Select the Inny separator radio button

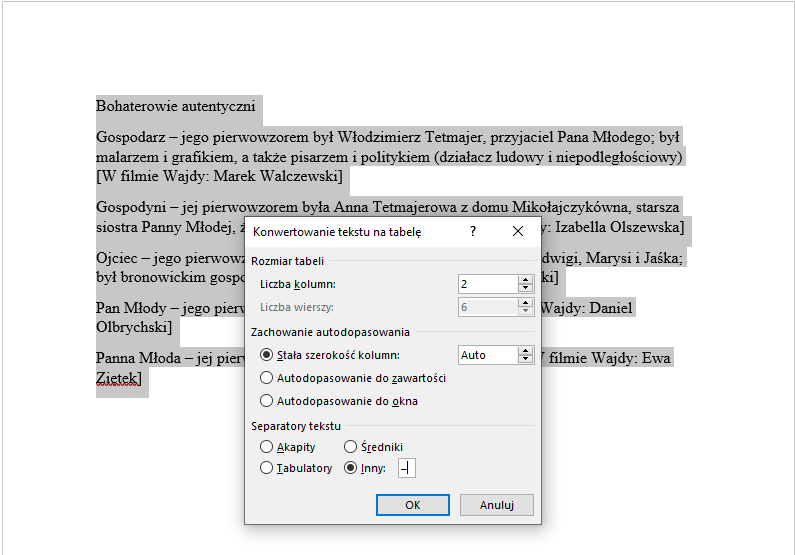350,468
